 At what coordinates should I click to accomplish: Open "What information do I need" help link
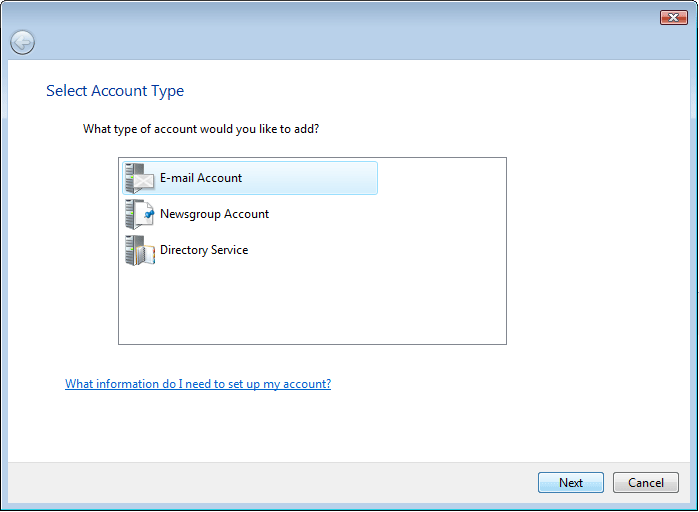[198, 384]
